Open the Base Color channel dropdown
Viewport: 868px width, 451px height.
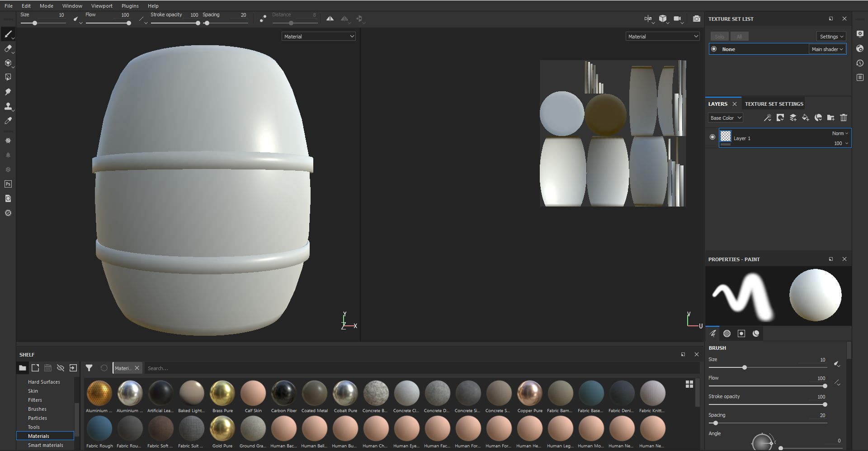click(x=725, y=118)
